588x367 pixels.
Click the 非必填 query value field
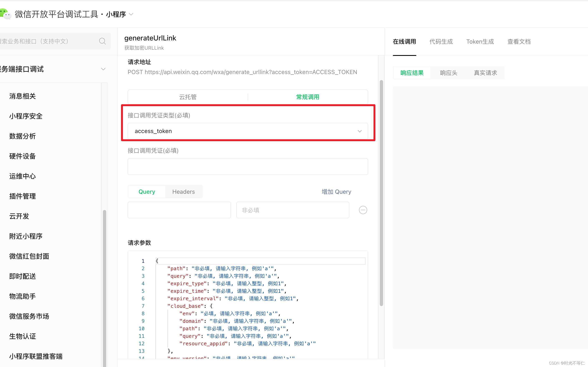(292, 210)
